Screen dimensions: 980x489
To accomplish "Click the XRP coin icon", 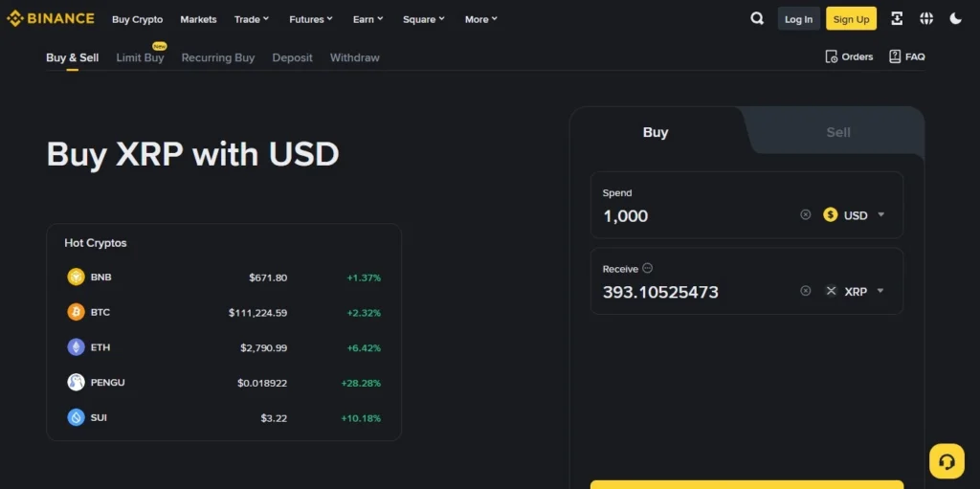I will coord(831,291).
